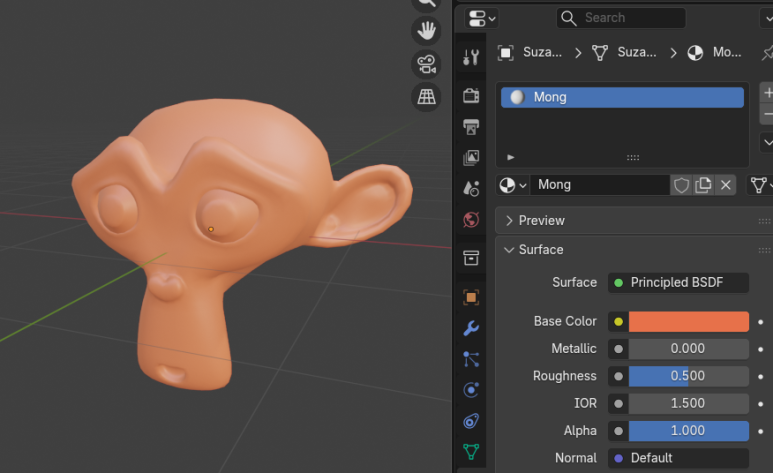Open material slot specials dropdown
Viewport: 773px width, 473px height.
point(767,143)
